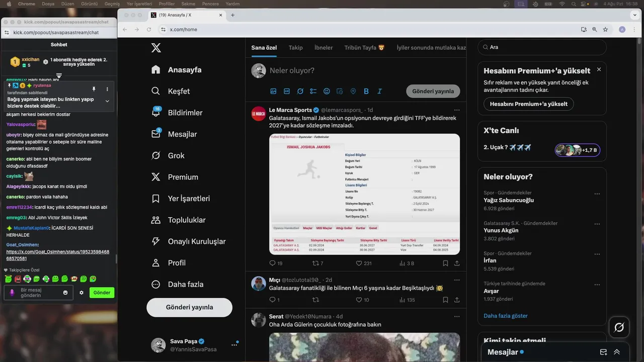The height and width of the screenshot is (362, 644).
Task: Apply italic formatting in the composer
Action: (x=379, y=91)
